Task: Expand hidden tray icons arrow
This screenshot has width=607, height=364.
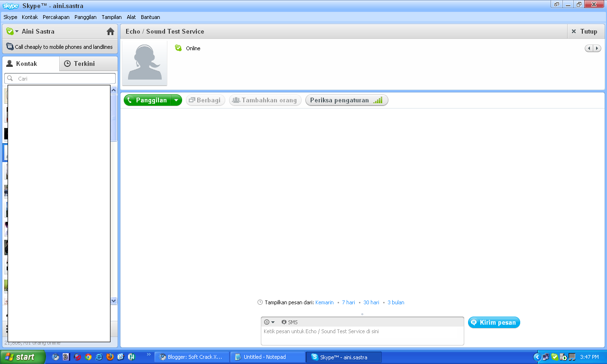Action: click(537, 357)
